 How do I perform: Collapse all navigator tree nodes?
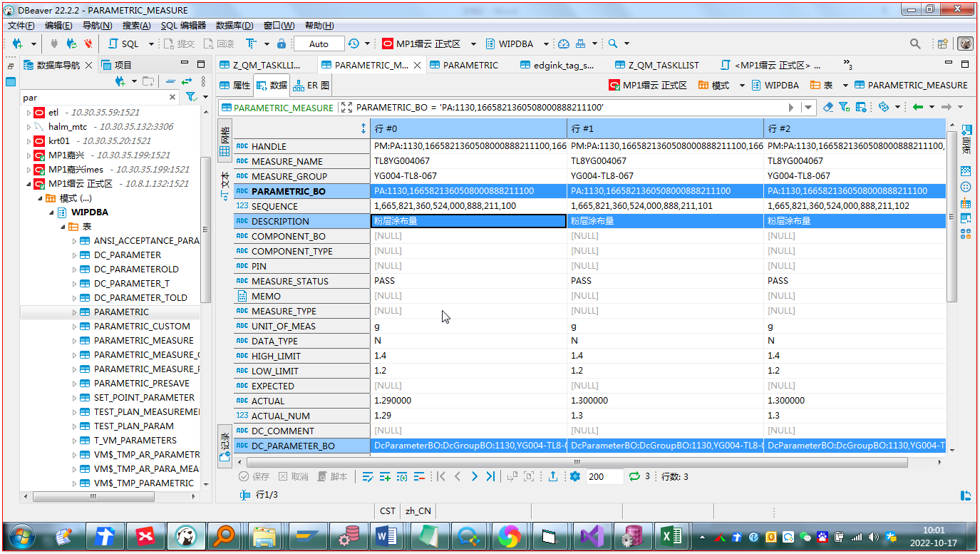click(x=170, y=81)
